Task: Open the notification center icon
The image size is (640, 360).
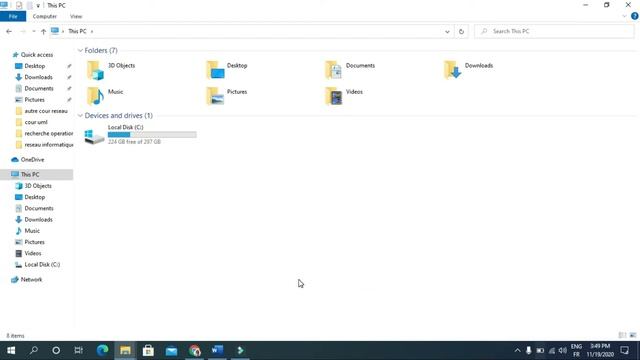Action: [624, 350]
